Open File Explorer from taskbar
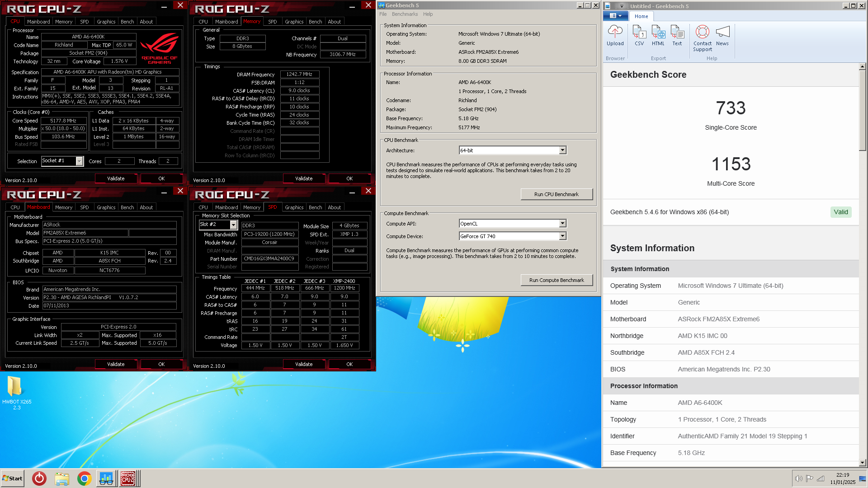 [x=62, y=479]
